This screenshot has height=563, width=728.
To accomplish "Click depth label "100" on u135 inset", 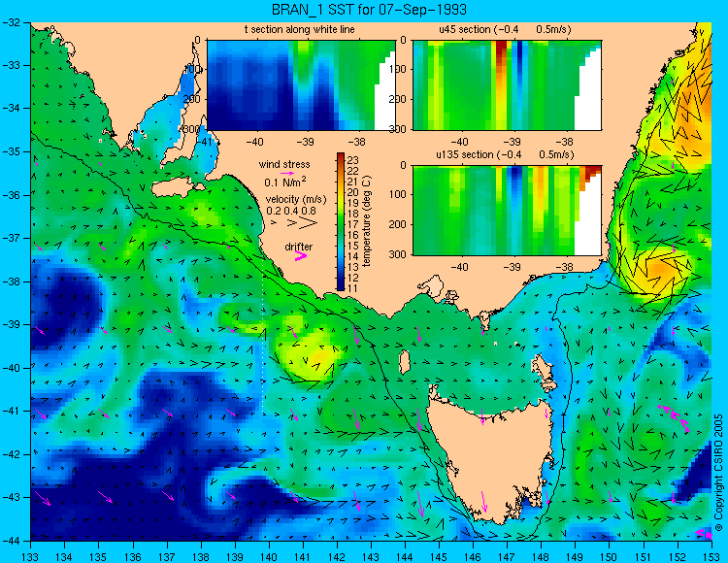I will pyautogui.click(x=399, y=194).
